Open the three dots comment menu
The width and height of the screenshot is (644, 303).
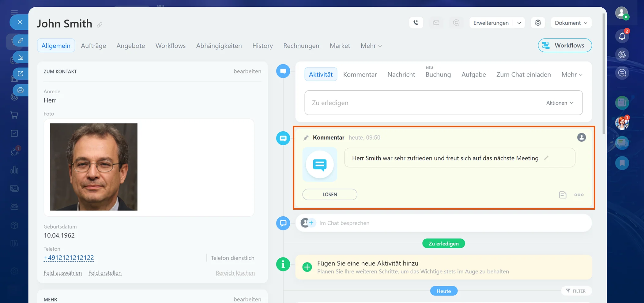pos(579,195)
